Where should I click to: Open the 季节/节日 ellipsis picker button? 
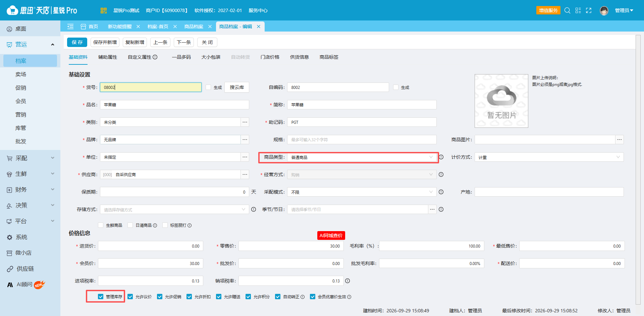coord(432,209)
